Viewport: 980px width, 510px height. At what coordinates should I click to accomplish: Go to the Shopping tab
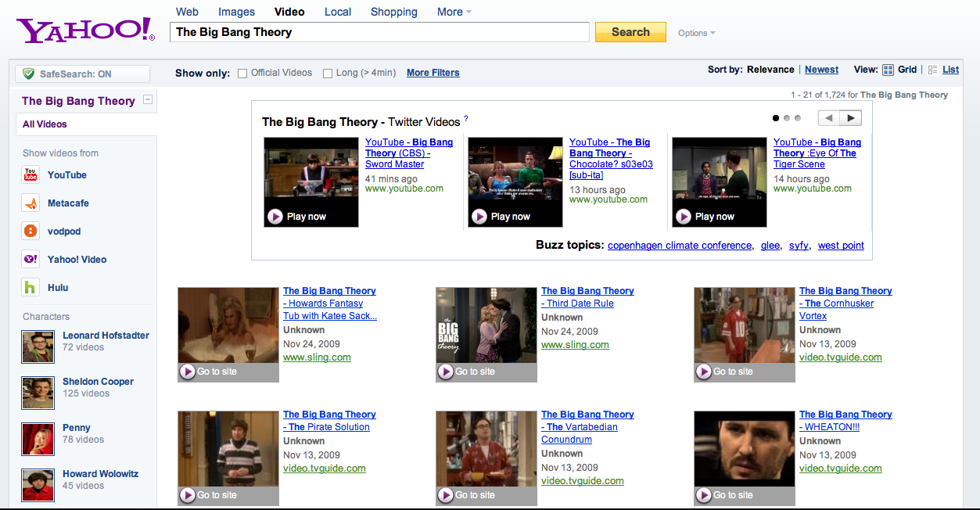coord(393,12)
